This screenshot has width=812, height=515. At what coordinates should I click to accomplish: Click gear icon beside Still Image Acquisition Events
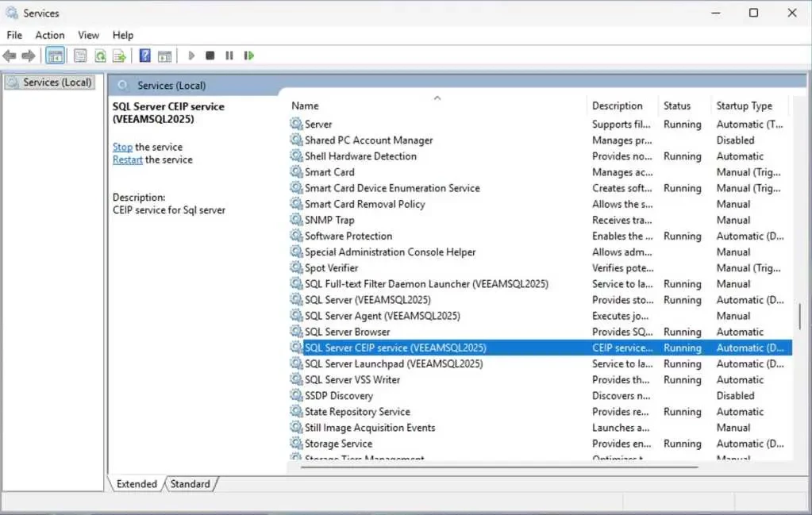[x=296, y=428]
